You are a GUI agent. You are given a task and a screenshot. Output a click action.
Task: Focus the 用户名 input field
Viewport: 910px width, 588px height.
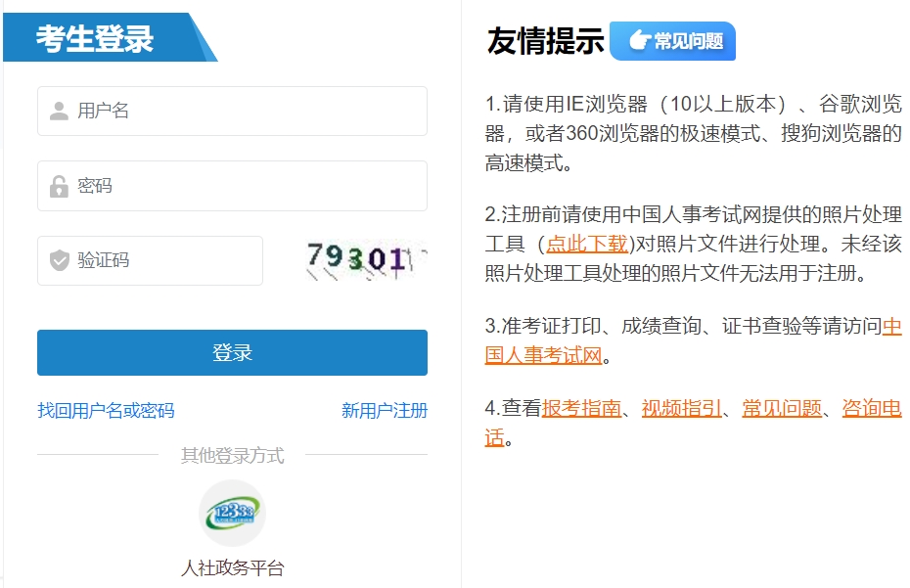pyautogui.click(x=232, y=111)
